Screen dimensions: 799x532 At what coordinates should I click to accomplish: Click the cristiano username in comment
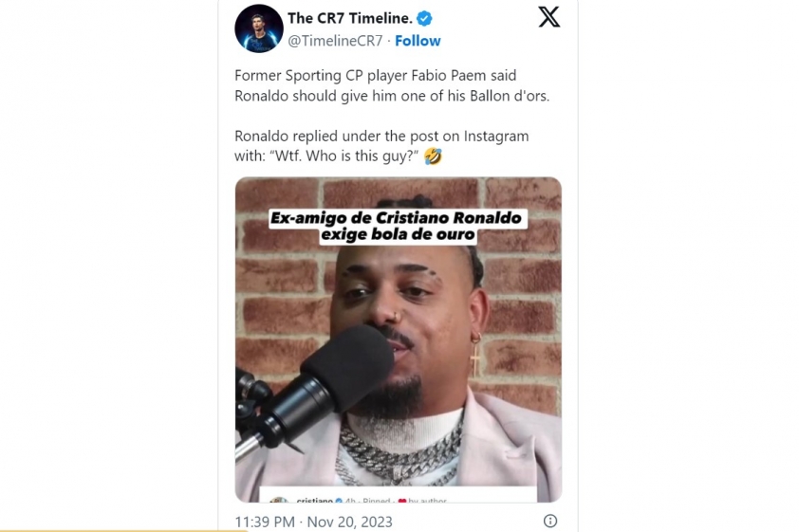[x=314, y=501]
